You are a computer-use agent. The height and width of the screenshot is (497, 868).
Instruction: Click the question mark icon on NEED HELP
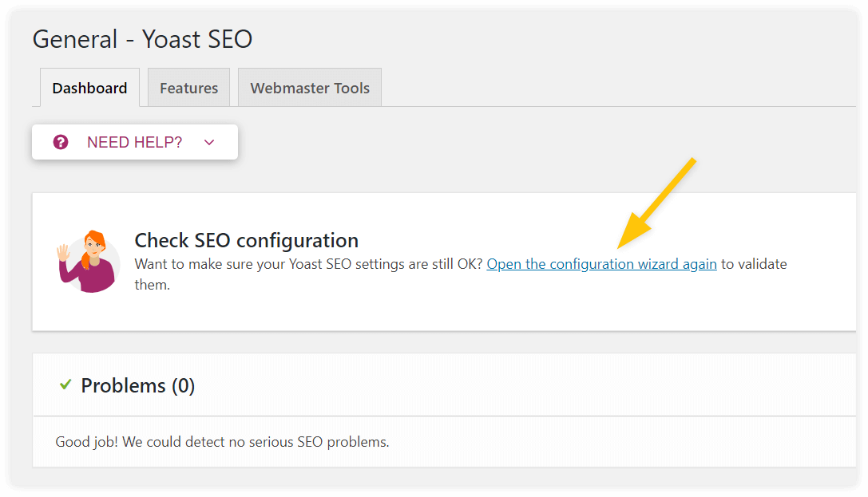(61, 142)
